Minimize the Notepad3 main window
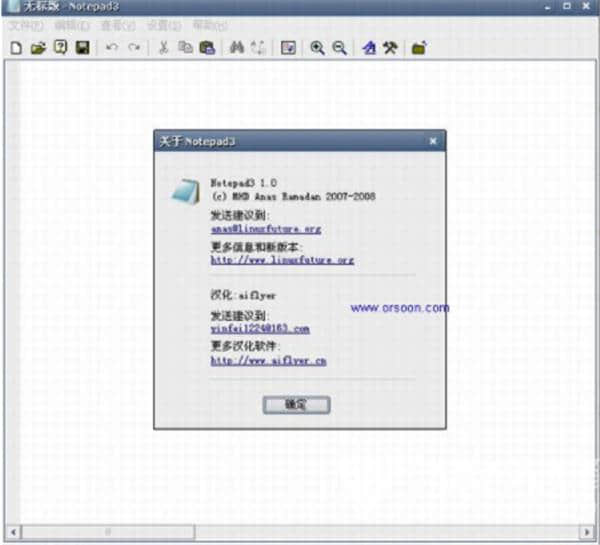Viewport: 600px width, 545px height. (548, 7)
